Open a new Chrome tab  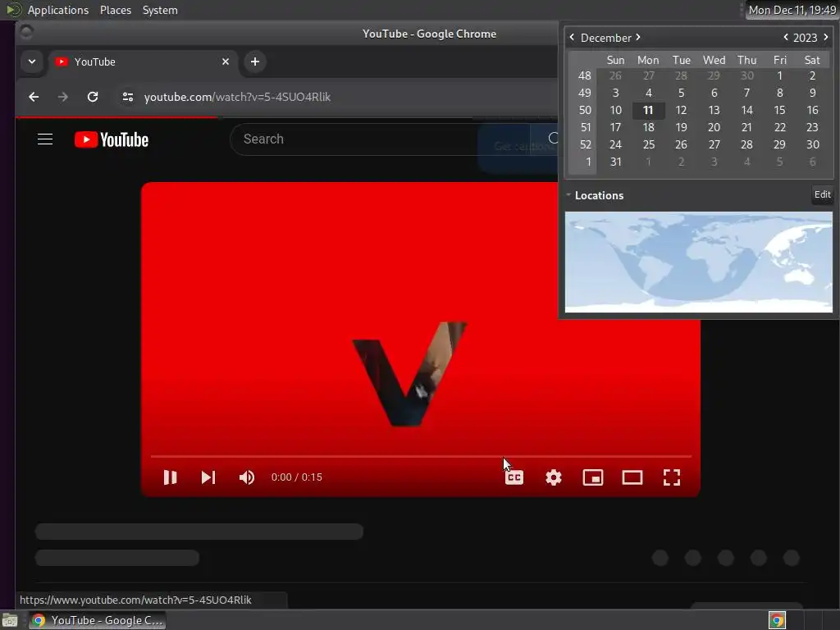[x=255, y=62]
